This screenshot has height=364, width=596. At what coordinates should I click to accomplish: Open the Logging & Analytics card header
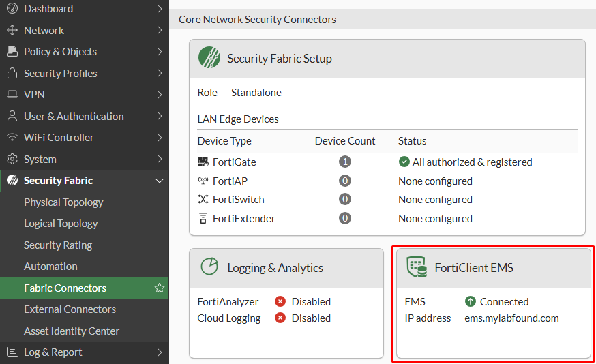point(286,268)
